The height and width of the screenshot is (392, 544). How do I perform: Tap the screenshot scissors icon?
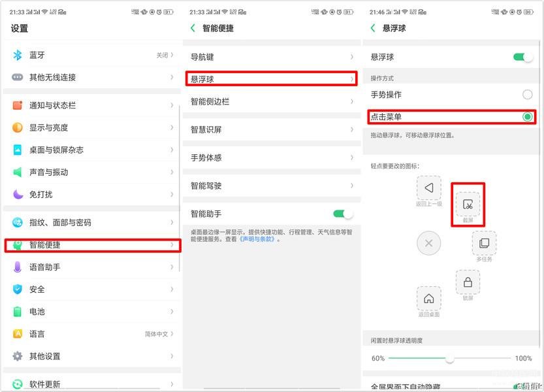pos(468,204)
